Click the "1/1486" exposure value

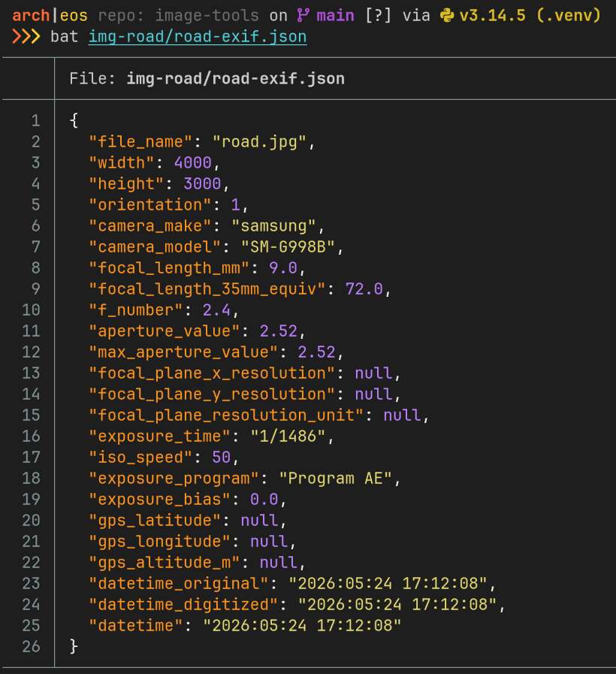288,437
